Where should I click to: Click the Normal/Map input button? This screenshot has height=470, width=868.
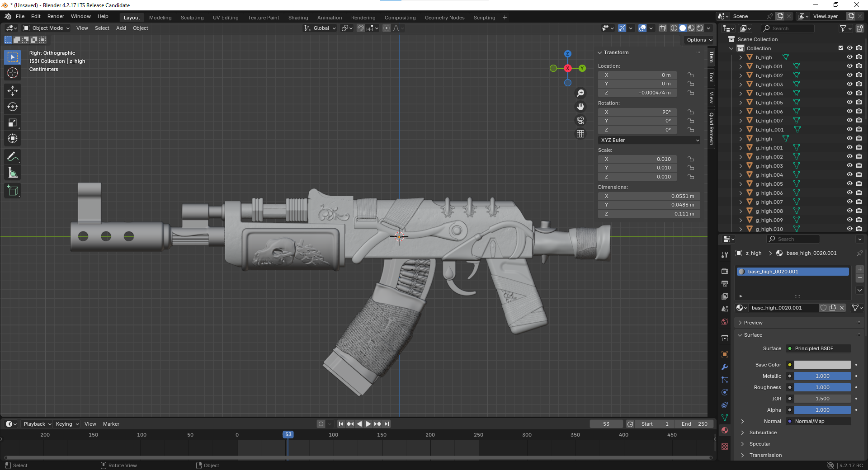click(819, 421)
